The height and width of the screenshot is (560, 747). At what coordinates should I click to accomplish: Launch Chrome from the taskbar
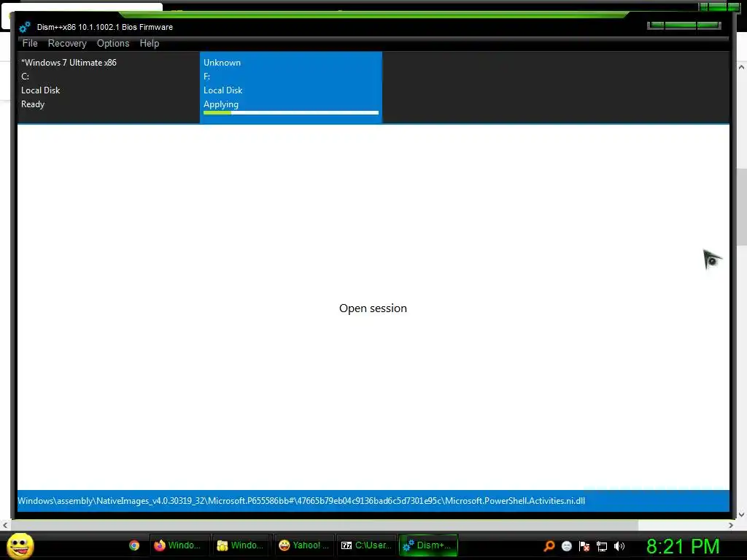[x=134, y=545]
